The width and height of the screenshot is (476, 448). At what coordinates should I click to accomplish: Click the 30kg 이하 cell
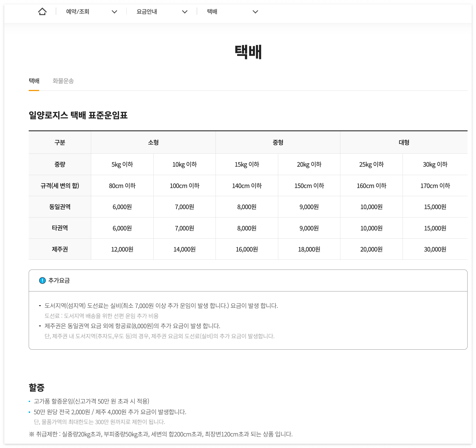[x=435, y=164]
